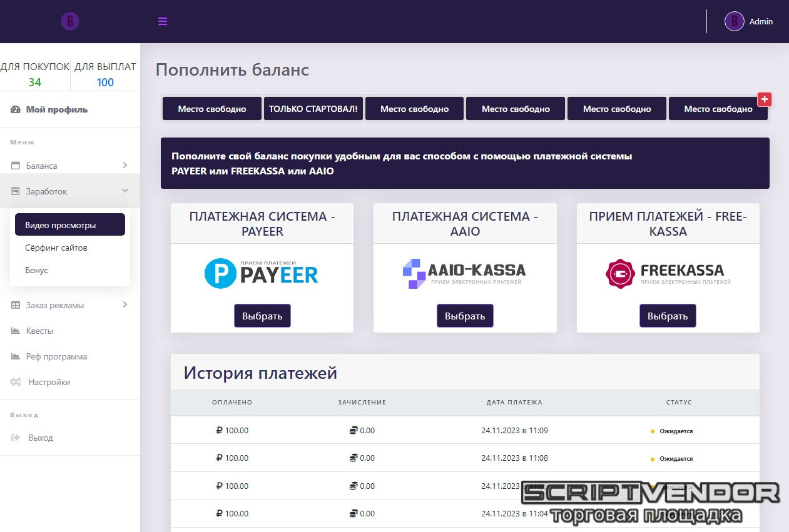Click the sign-out icon beside Выход
The height and width of the screenshot is (532, 789).
pos(16,438)
